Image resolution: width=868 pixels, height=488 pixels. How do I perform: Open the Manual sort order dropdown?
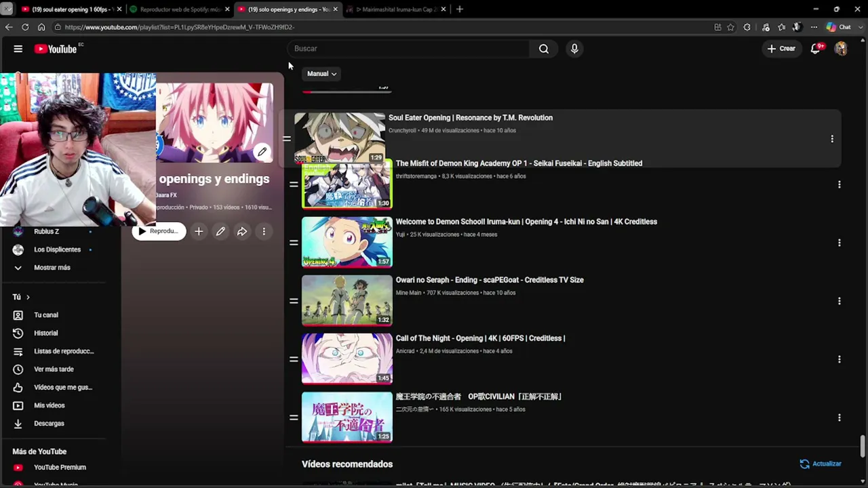tap(321, 74)
